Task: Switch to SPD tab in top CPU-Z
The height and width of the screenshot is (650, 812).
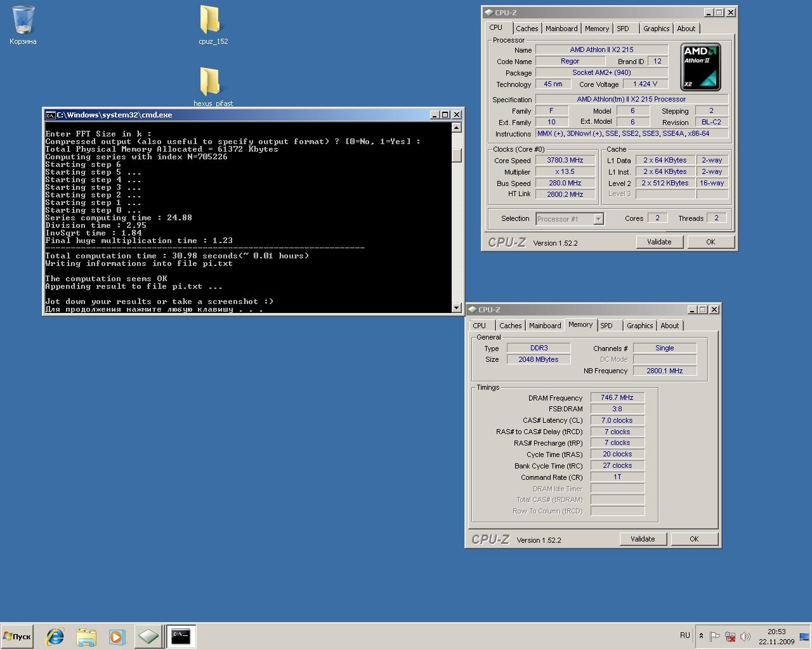Action: click(x=623, y=29)
